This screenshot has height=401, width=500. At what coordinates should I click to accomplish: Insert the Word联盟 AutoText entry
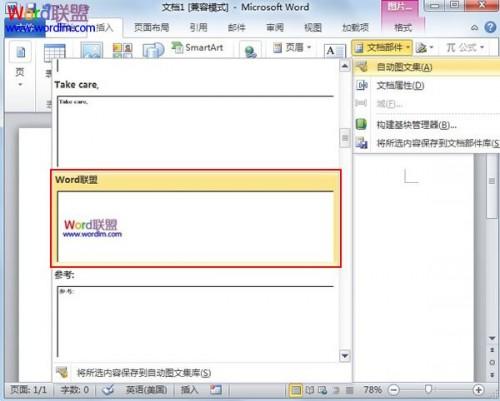pos(196,218)
